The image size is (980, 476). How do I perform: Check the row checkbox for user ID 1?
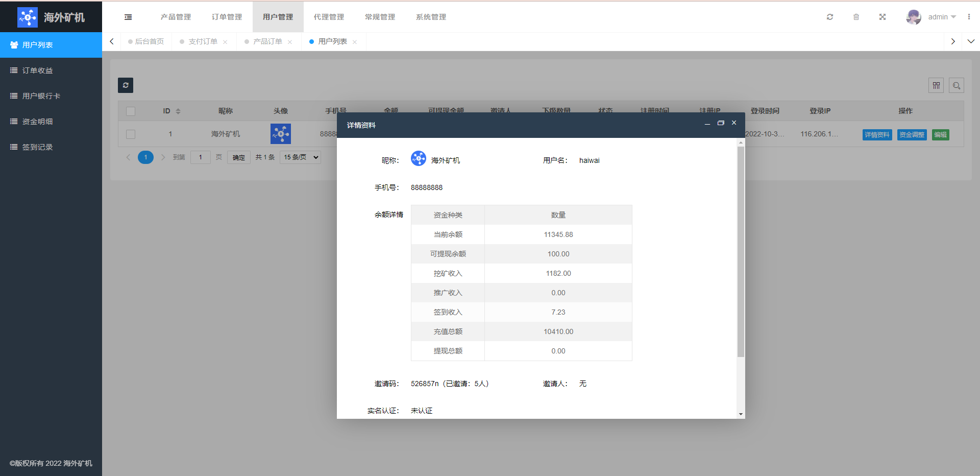point(131,134)
